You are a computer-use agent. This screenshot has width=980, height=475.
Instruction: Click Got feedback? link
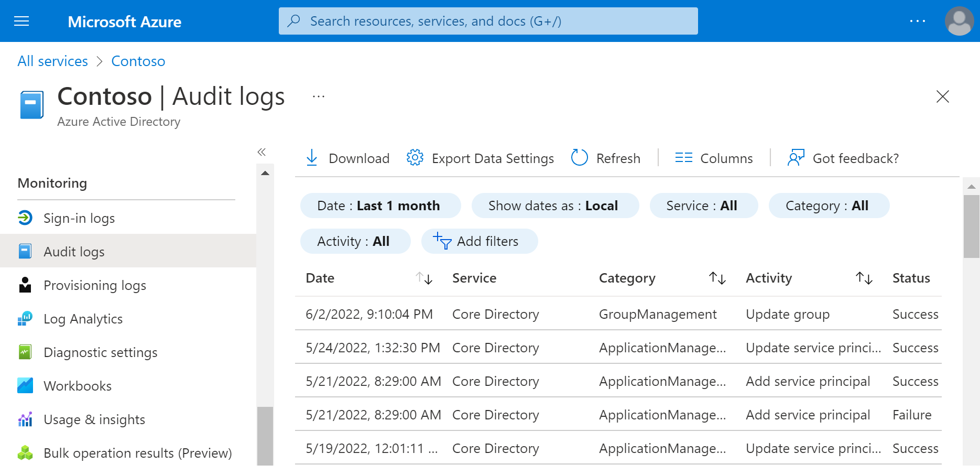(843, 158)
